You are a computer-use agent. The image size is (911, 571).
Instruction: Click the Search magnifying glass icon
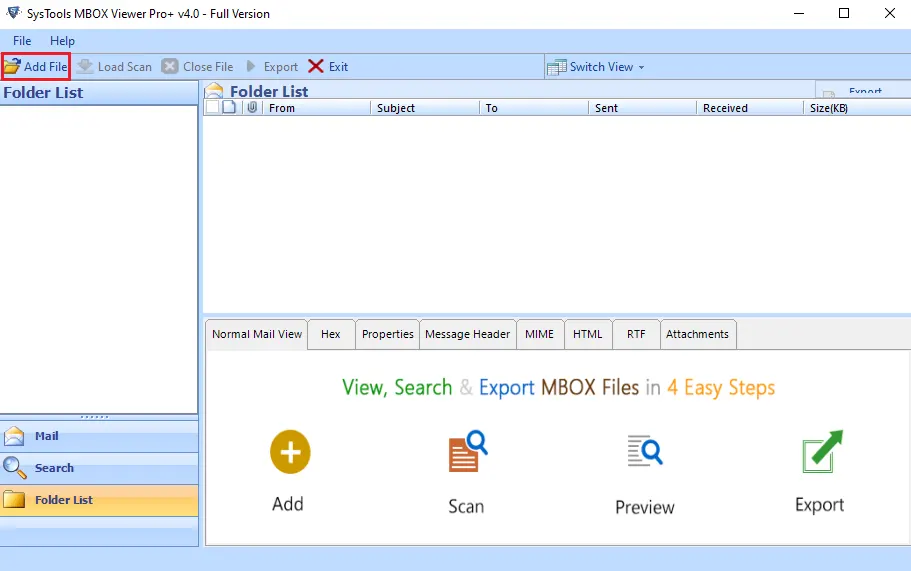(14, 468)
